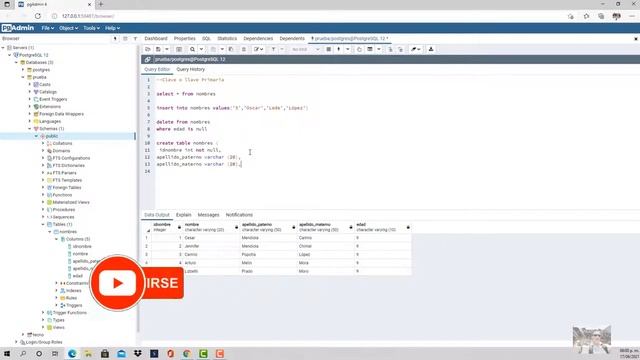640x360 pixels.
Task: Switch to the Messages tab
Action: pos(208,215)
